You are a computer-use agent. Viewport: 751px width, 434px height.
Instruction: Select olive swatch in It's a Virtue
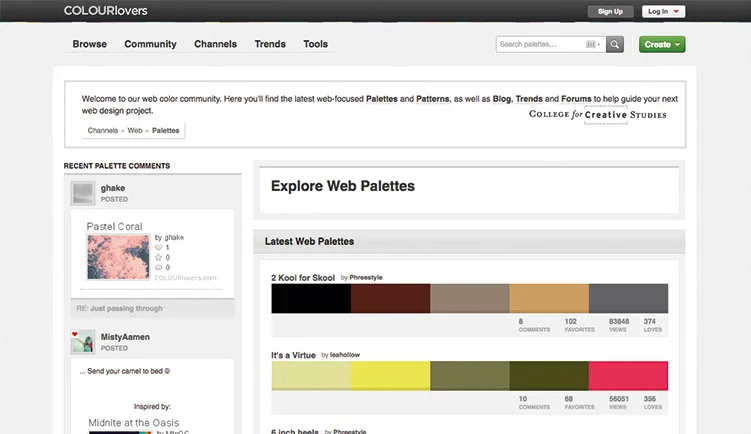pos(470,376)
